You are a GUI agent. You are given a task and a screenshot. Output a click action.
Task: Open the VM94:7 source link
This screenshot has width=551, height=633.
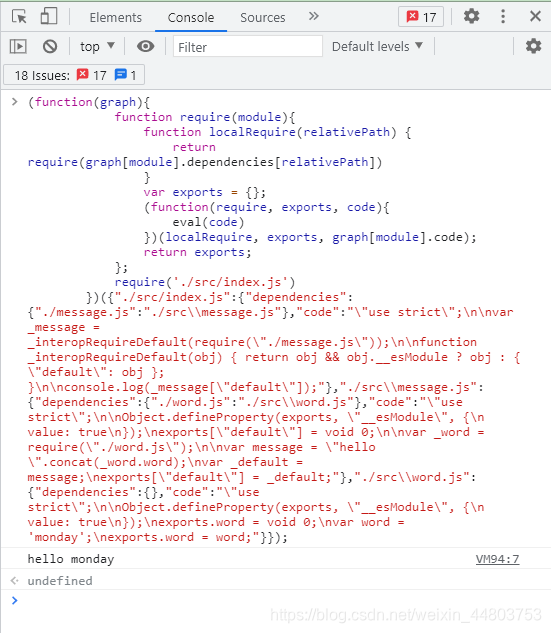497,559
